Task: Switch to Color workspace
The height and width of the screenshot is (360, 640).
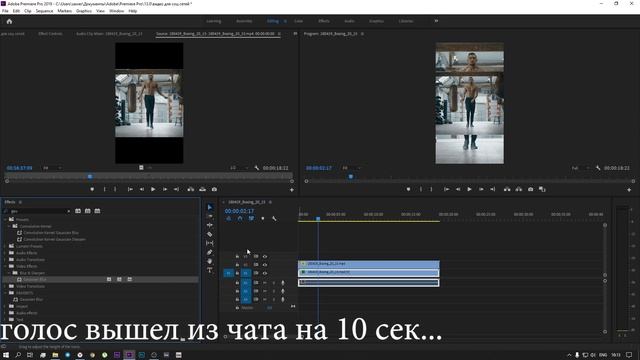Action: (299, 21)
